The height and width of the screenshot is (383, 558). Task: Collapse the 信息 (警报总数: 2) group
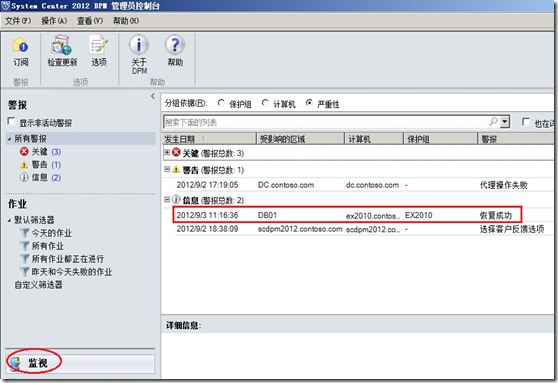(167, 200)
